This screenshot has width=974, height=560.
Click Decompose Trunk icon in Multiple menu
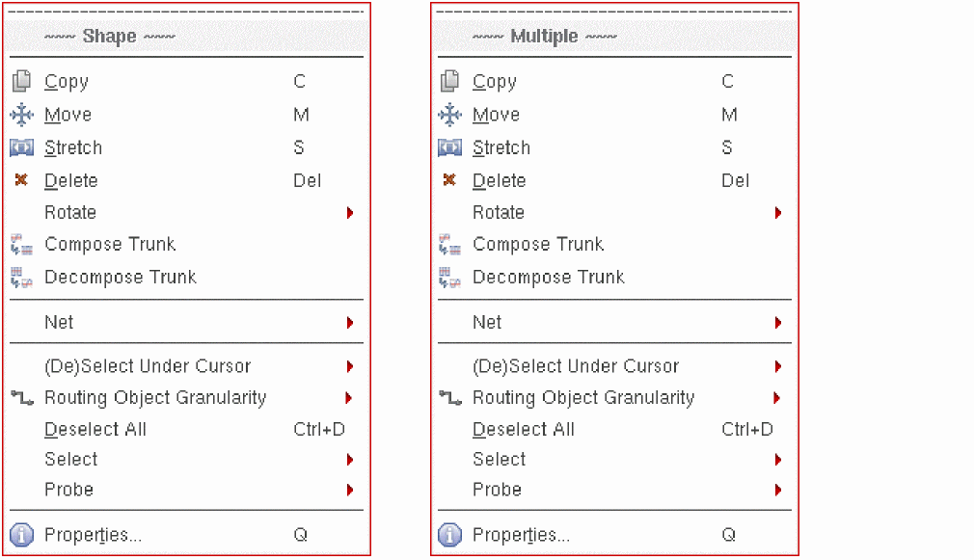point(449,278)
